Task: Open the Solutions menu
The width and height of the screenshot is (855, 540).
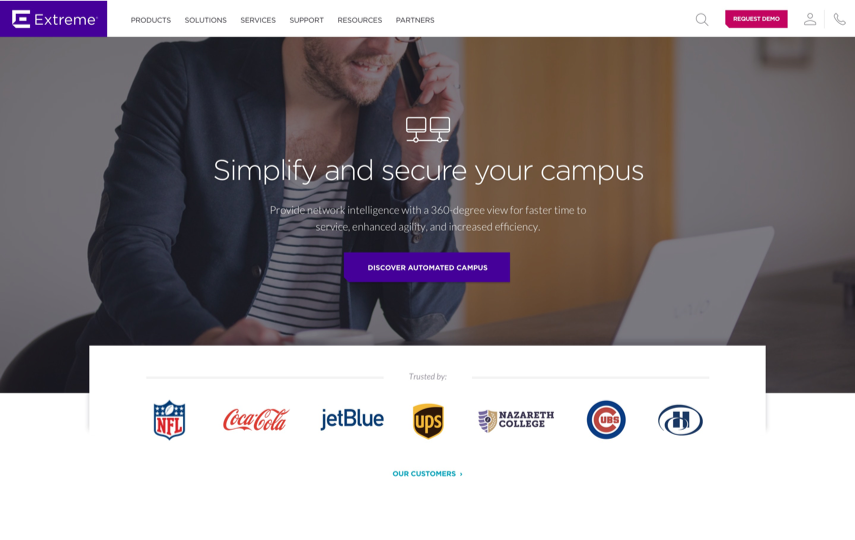Action: click(x=206, y=20)
